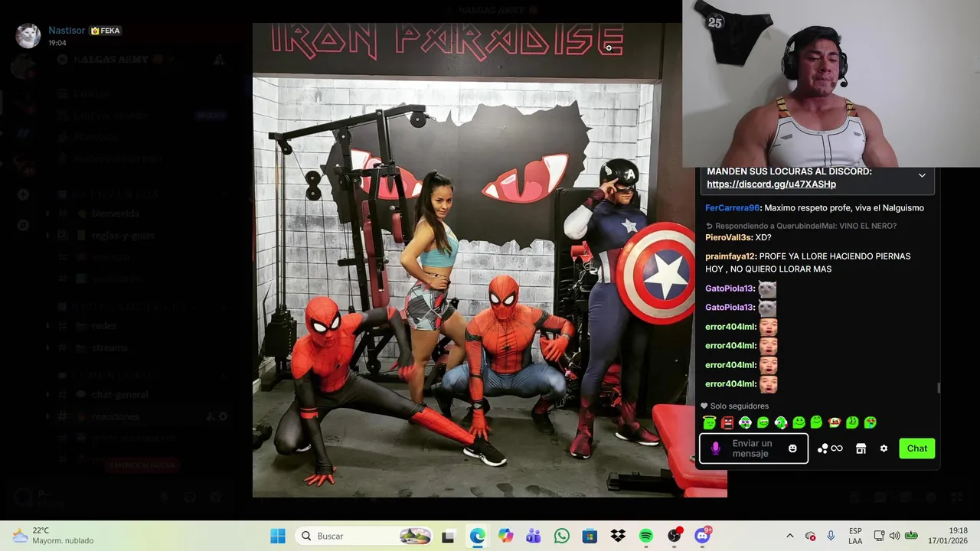Viewport: 980px width, 551px height.
Task: Open clock and calendar 19:18
Action: (949, 536)
